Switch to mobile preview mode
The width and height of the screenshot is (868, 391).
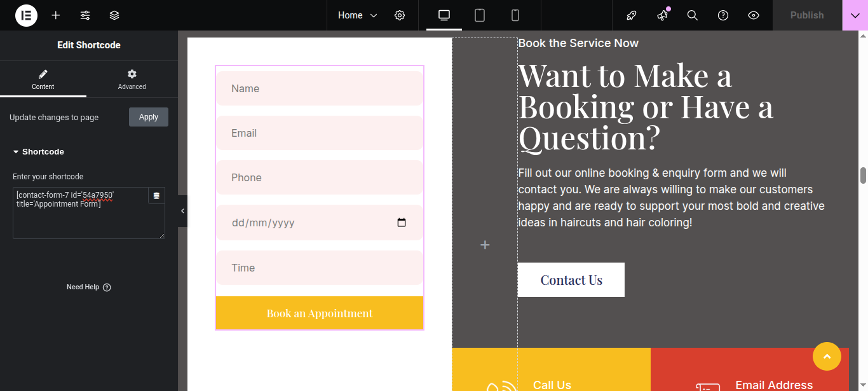coord(515,15)
